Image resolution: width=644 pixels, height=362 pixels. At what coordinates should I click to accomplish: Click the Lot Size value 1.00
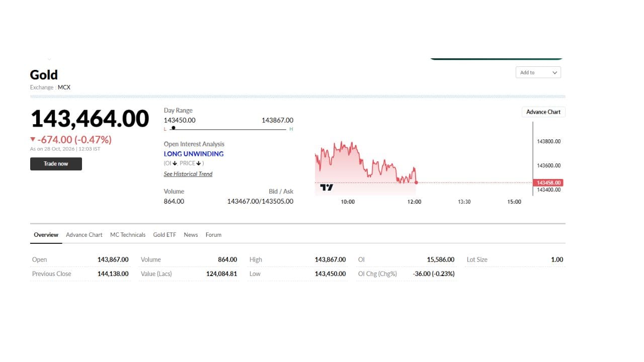click(557, 259)
